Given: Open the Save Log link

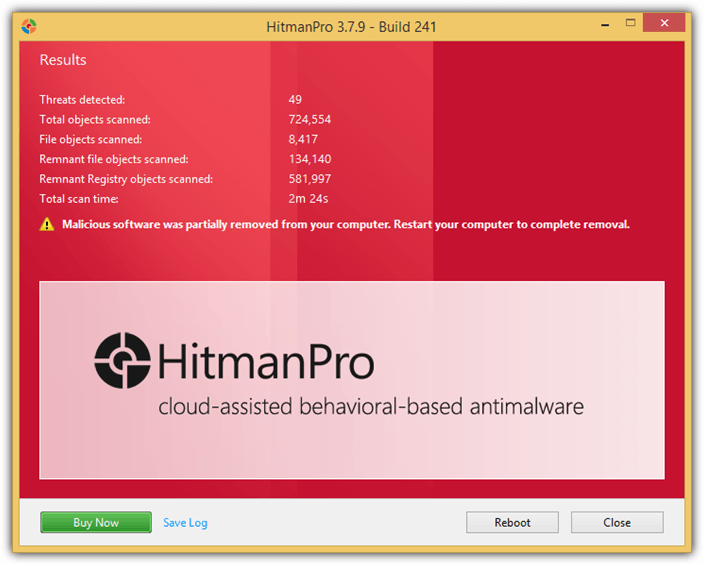Looking at the screenshot, I should coord(185,522).
